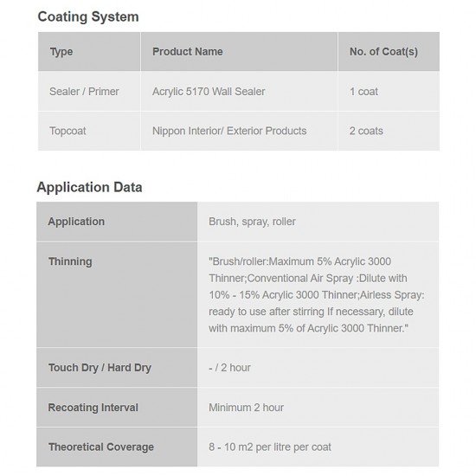476x476 pixels.
Task: Click the 2 coats cell
Action: [366, 131]
